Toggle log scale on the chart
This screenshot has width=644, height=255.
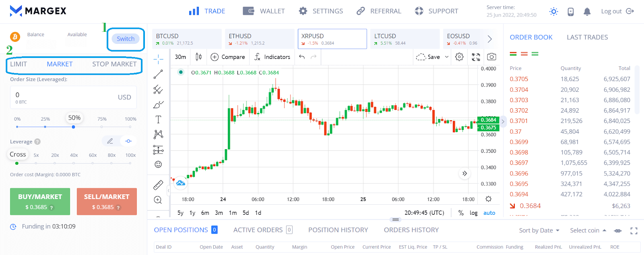tap(474, 213)
